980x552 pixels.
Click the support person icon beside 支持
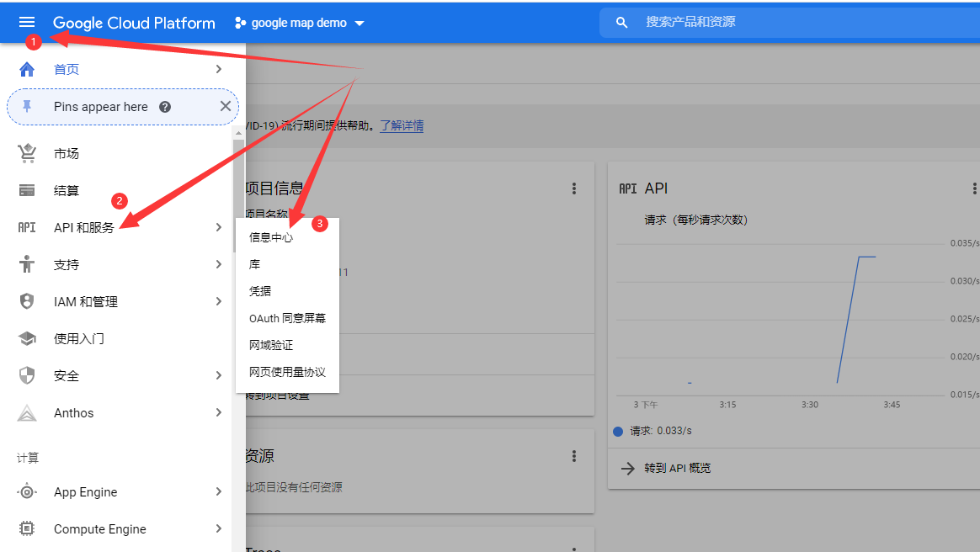27,264
